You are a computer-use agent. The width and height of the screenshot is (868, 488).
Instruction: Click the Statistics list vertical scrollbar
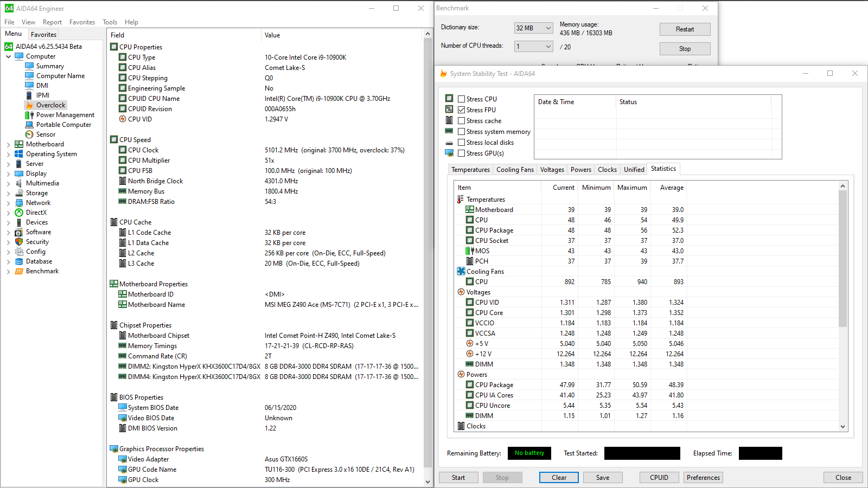(x=843, y=259)
